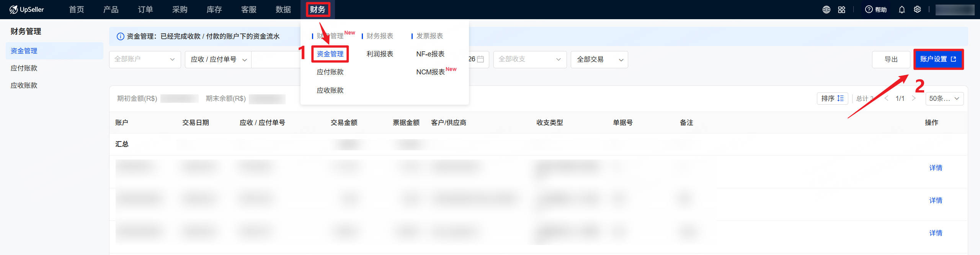Click the 操作 column header
The height and width of the screenshot is (255, 980).
pyautogui.click(x=931, y=123)
